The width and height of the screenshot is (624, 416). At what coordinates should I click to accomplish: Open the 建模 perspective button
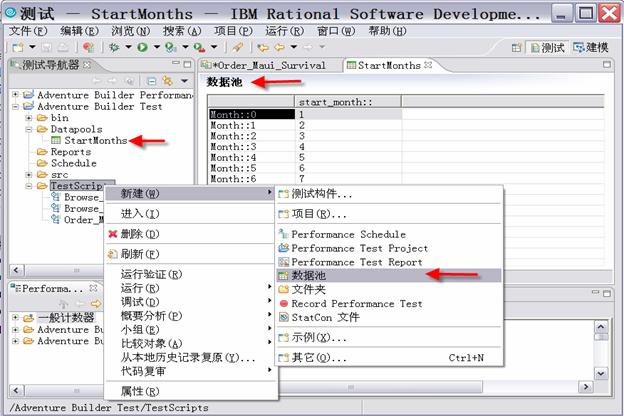pyautogui.click(x=592, y=47)
